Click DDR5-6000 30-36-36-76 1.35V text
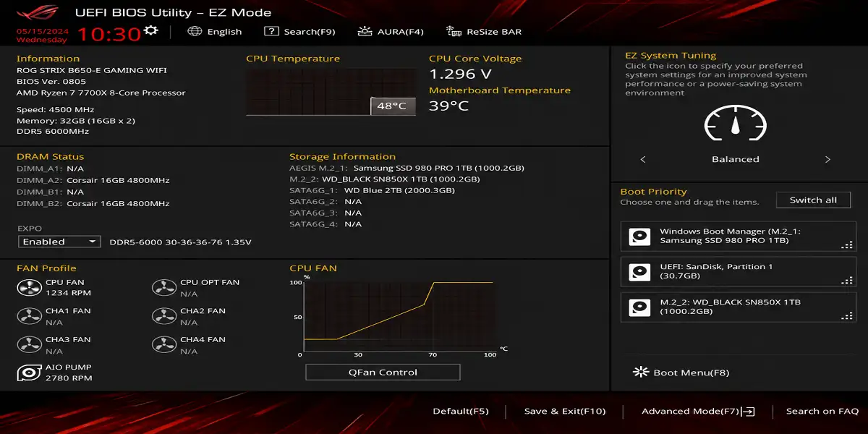This screenshot has height=434, width=868. pyautogui.click(x=180, y=242)
